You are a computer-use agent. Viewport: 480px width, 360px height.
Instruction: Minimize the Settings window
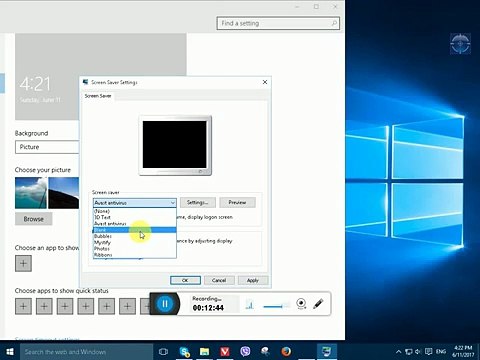(x=297, y=6)
